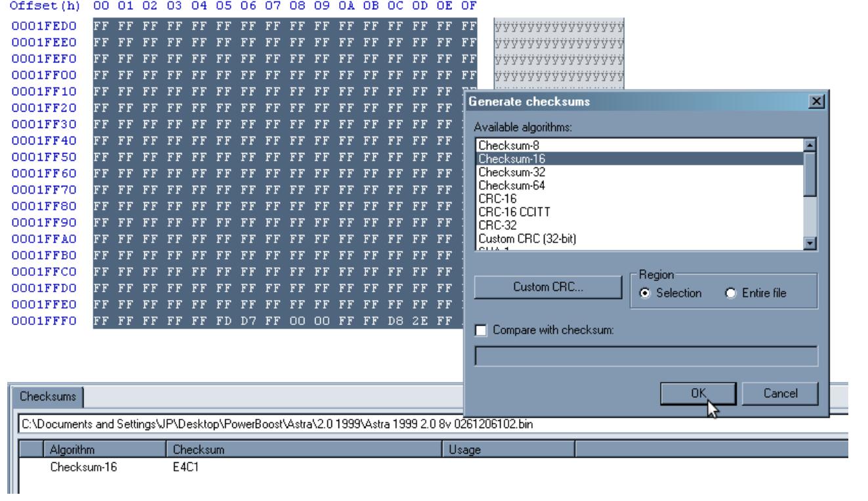Click the Usage column header

pyautogui.click(x=508, y=449)
